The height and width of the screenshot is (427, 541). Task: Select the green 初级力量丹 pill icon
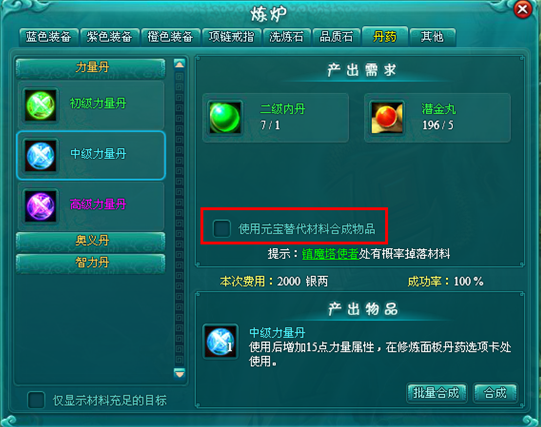point(41,105)
